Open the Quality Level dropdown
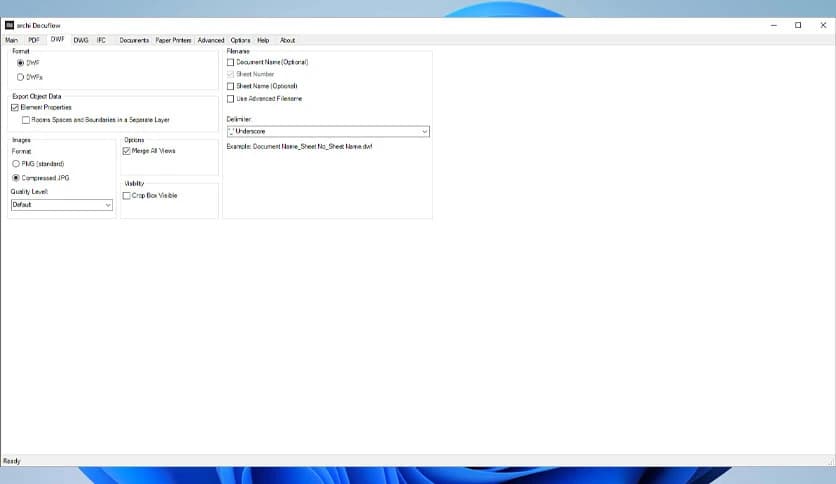The width and height of the screenshot is (836, 484). point(62,205)
